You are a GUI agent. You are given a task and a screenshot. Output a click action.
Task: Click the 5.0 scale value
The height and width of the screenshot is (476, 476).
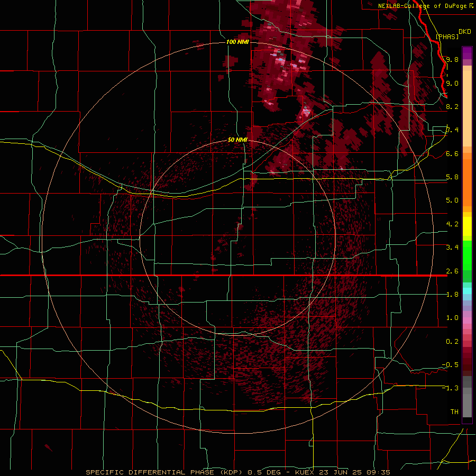(x=452, y=200)
